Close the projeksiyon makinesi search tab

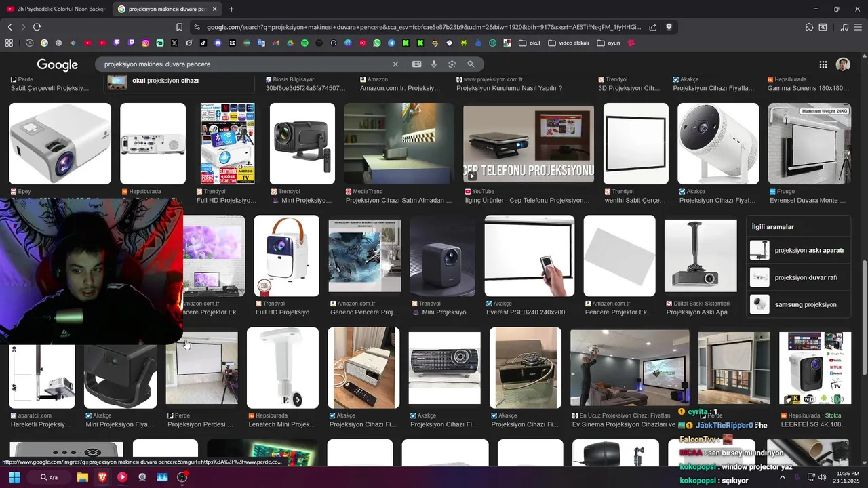[x=214, y=9]
